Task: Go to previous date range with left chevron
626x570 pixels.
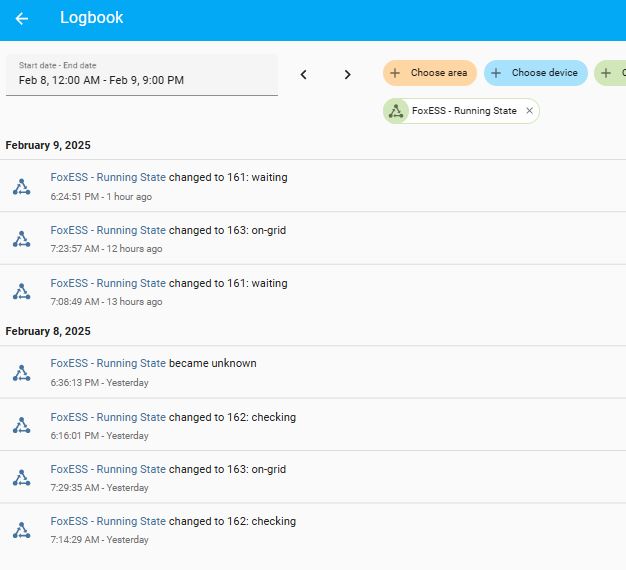Action: [x=304, y=74]
